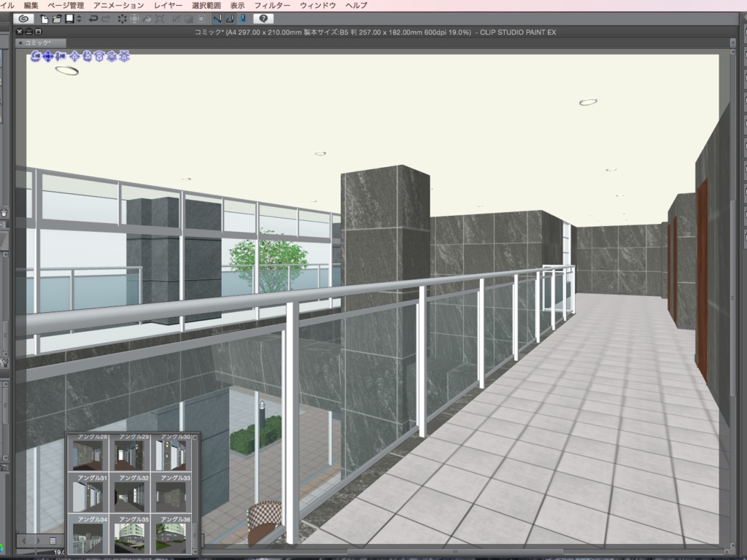Click the 19.0 zoom value field

coord(59,552)
